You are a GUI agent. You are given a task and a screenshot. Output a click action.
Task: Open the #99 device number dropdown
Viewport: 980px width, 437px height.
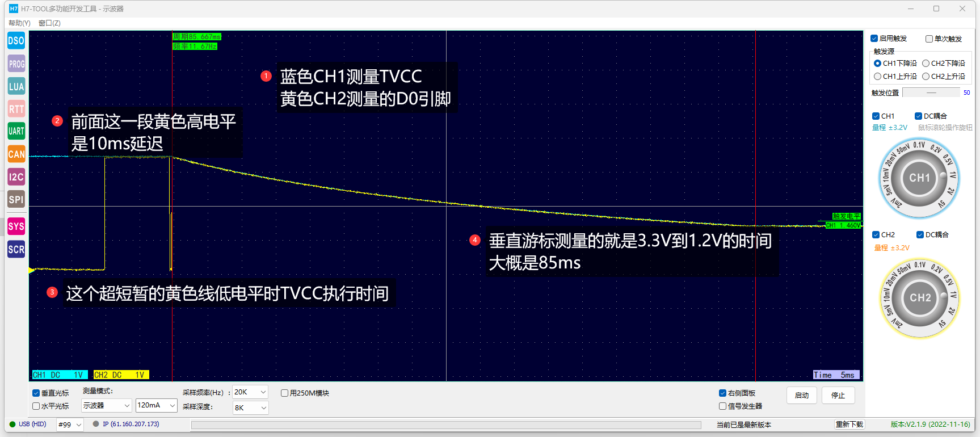tap(70, 425)
